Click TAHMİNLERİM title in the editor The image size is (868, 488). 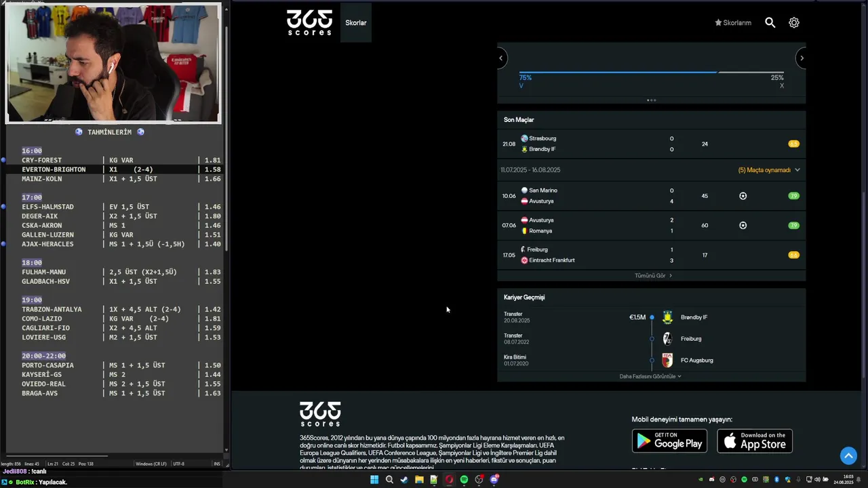[x=109, y=132]
